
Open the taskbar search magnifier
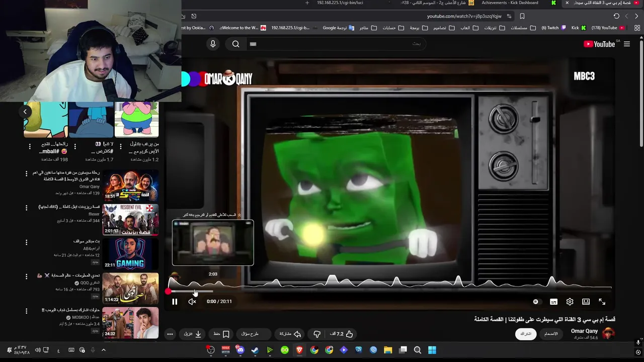pyautogui.click(x=418, y=350)
